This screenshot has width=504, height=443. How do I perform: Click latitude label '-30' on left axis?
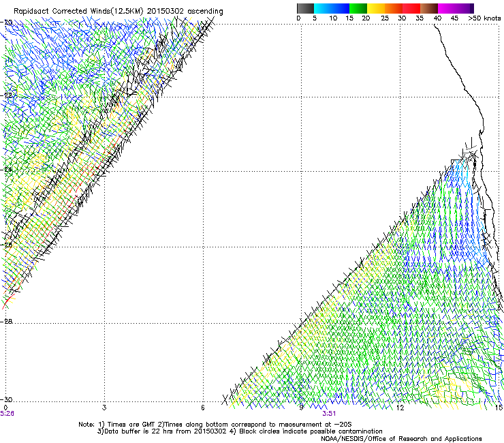point(6,399)
